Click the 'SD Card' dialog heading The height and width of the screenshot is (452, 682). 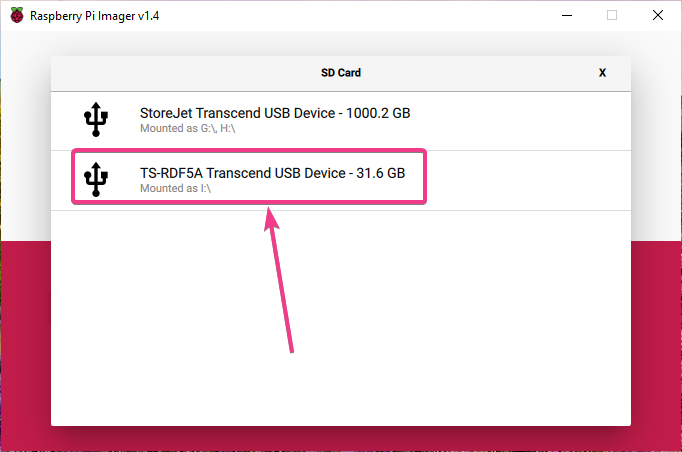[x=341, y=73]
